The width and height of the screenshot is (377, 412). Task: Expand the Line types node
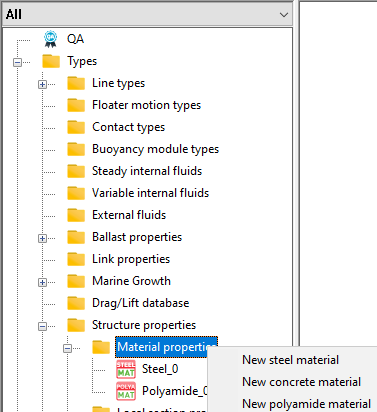coord(42,84)
